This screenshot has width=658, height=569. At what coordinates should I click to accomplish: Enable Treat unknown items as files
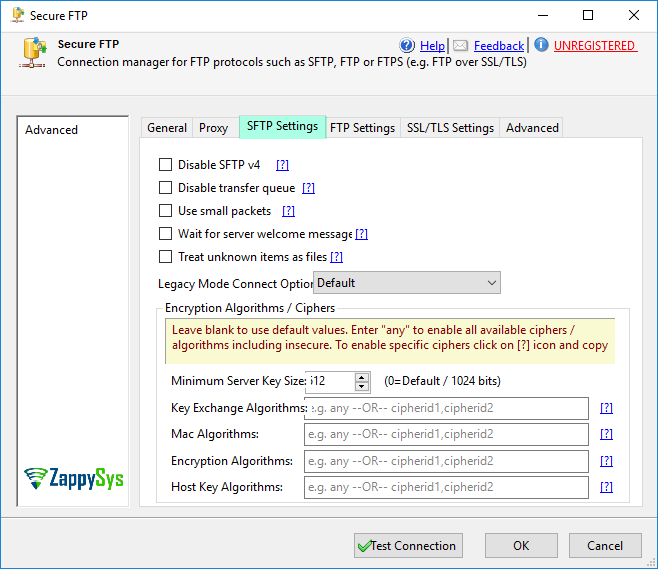(165, 257)
